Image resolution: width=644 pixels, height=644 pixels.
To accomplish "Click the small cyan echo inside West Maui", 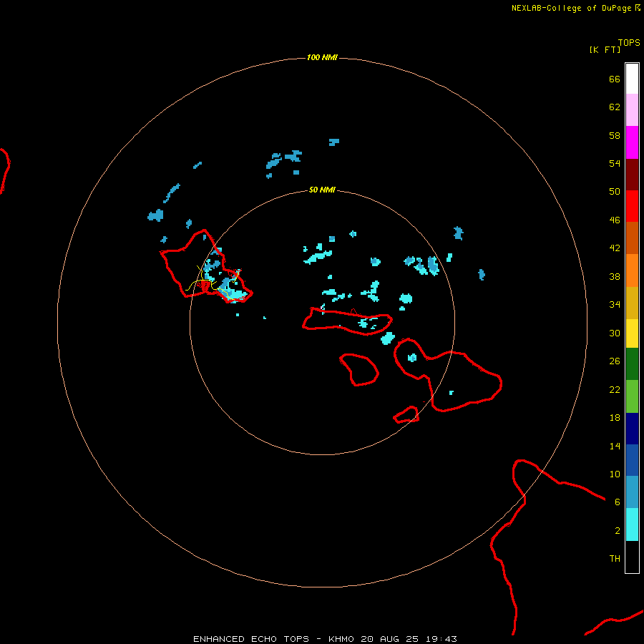I will coord(412,357).
